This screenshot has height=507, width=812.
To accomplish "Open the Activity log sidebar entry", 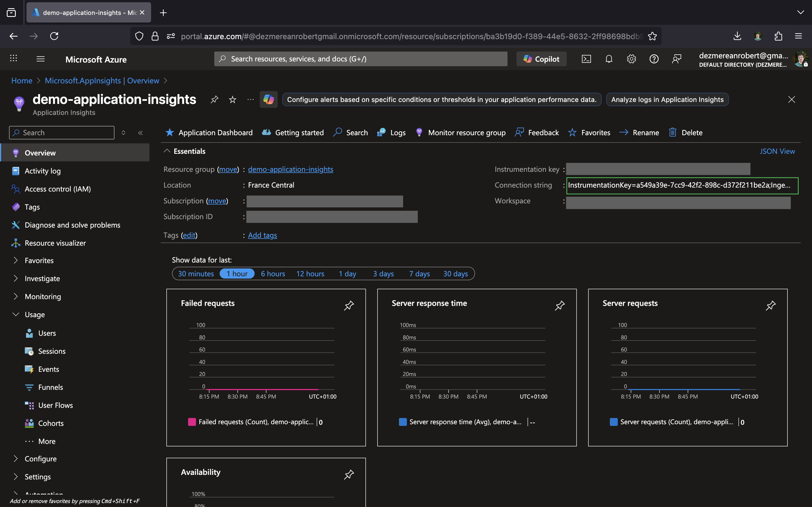I will click(43, 171).
